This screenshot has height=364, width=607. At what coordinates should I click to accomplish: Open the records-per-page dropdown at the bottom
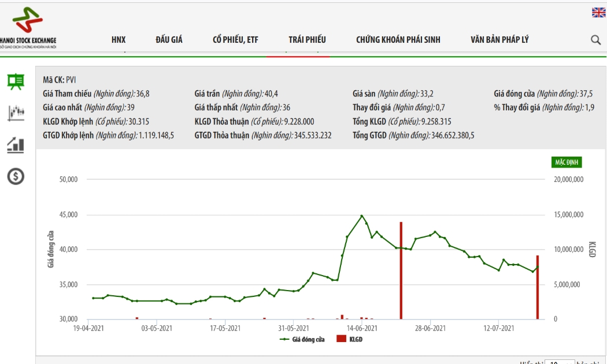(560, 362)
